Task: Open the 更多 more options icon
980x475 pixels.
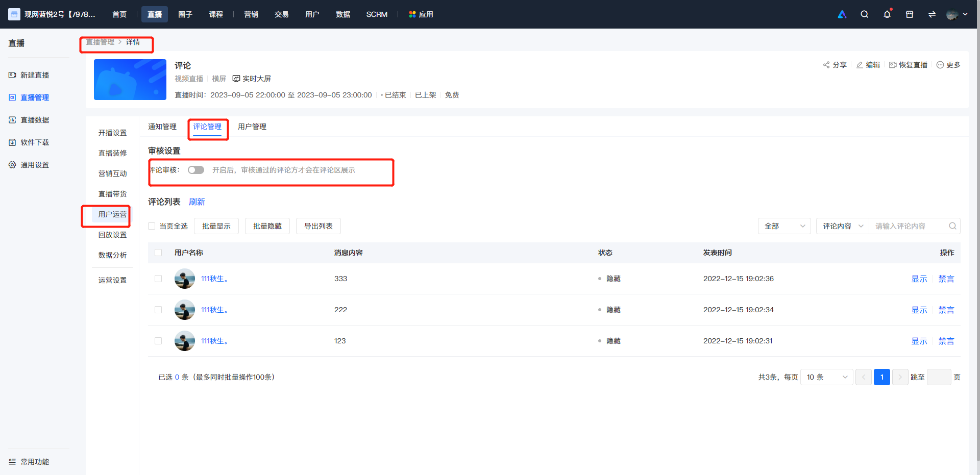Action: [x=940, y=65]
